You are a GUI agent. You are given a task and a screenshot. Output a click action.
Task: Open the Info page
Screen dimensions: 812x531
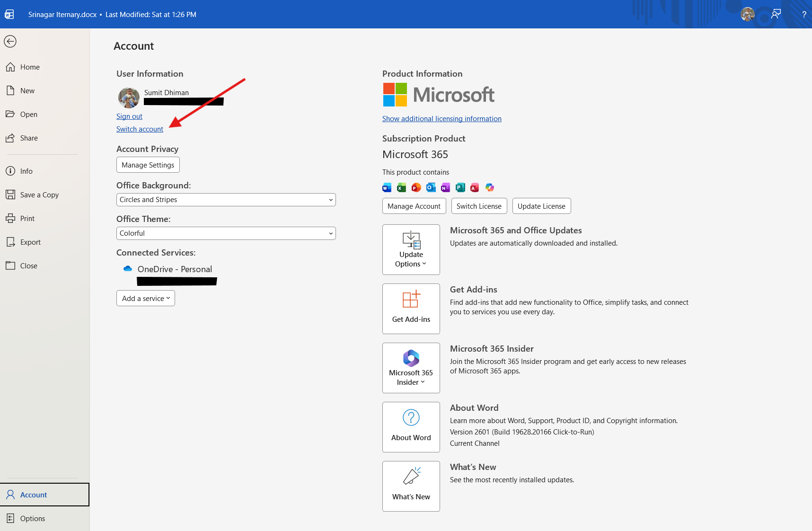[x=44, y=171]
